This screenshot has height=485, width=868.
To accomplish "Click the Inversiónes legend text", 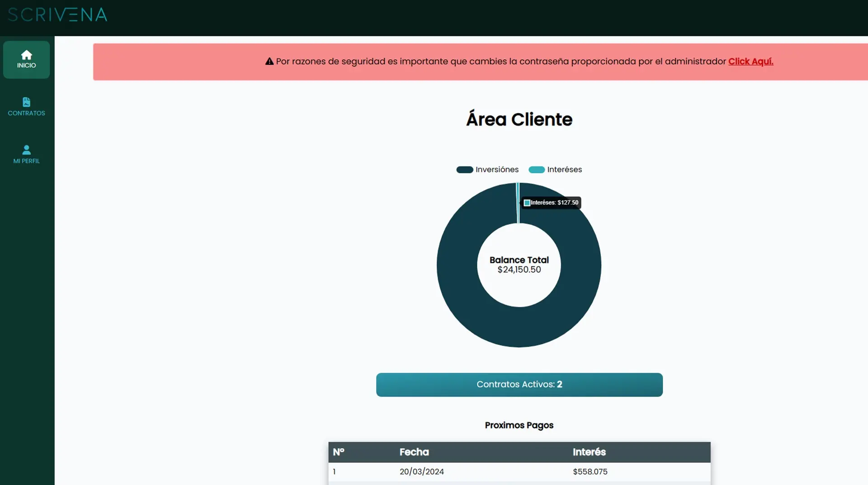I will 497,170.
